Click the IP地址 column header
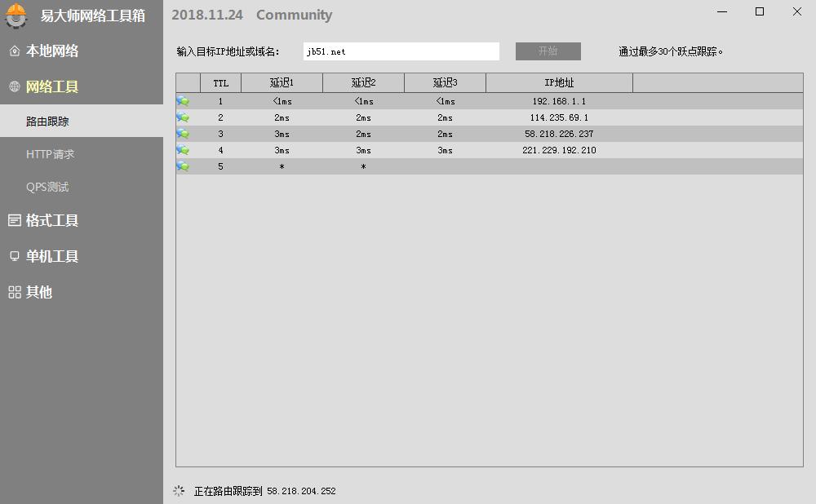816x504 pixels. 559,83
